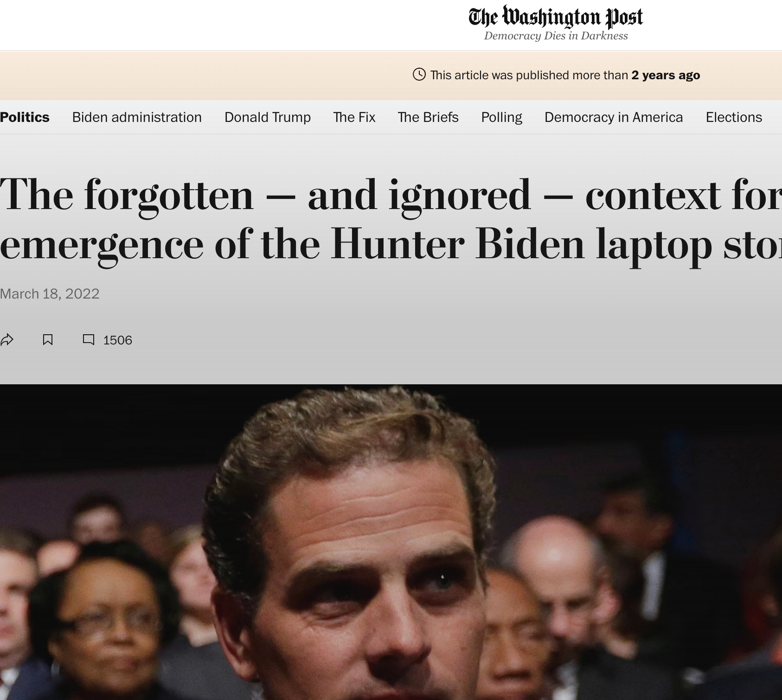Open comments via speech bubble icon

pos(89,340)
